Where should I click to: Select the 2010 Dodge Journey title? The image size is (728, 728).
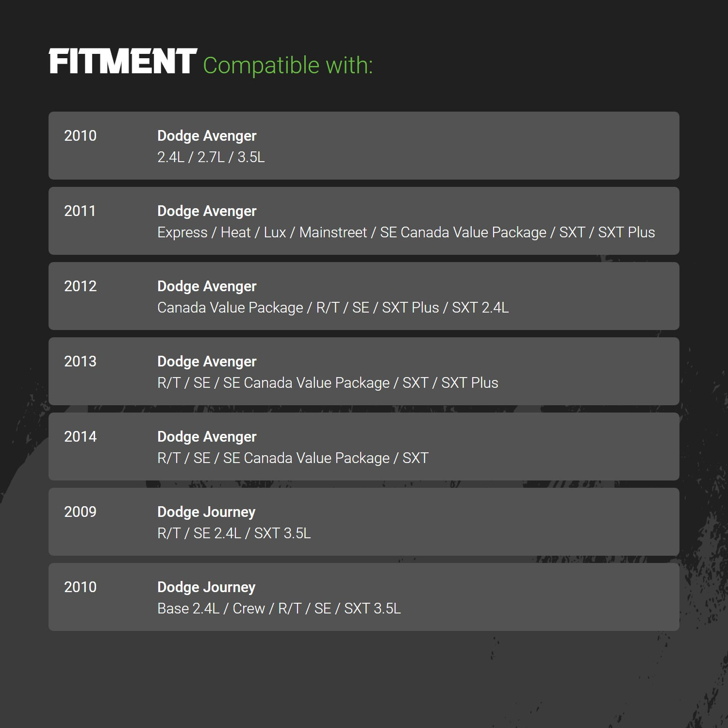pos(206,587)
